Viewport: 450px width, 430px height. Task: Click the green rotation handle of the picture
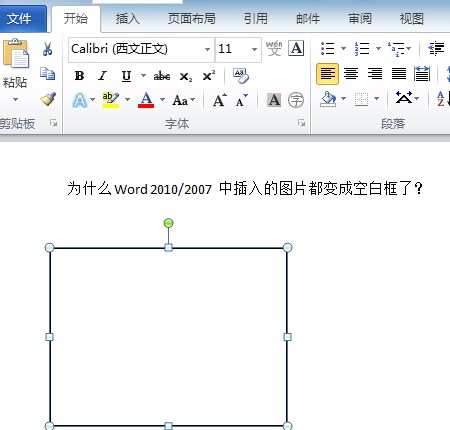point(169,223)
